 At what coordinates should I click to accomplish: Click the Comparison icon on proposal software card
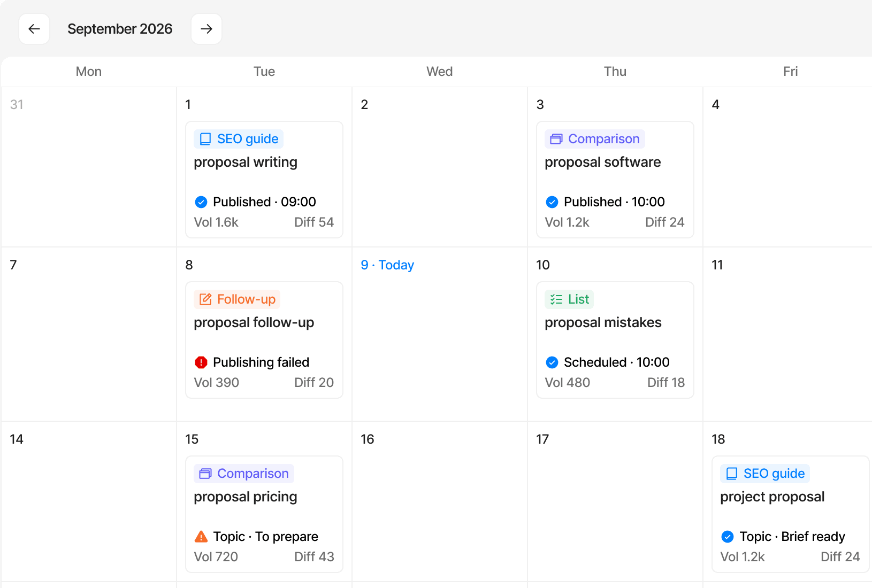556,139
